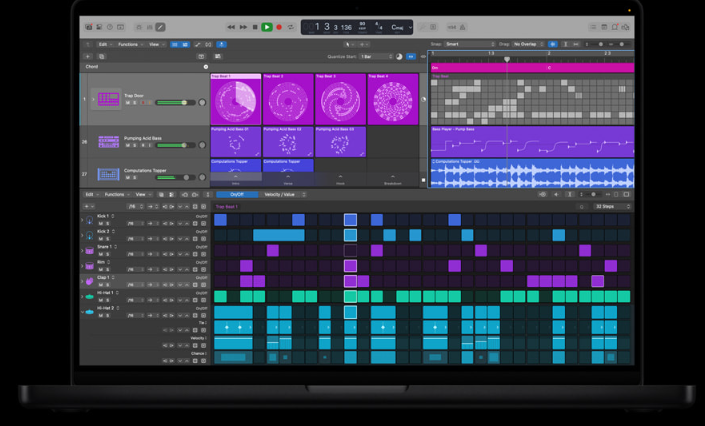Image resolution: width=705 pixels, height=426 pixels.
Task: Click the Pumping Acid Bass synth icon
Action: pos(107,142)
